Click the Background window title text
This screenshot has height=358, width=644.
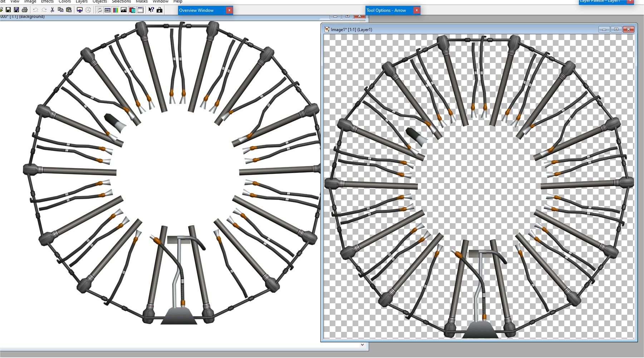point(23,16)
